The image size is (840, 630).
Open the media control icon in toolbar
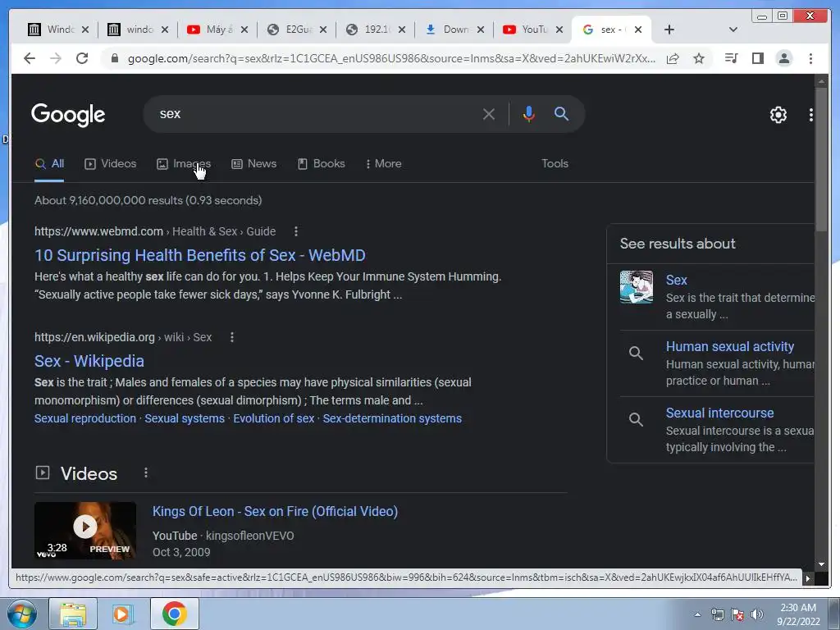pos(731,58)
